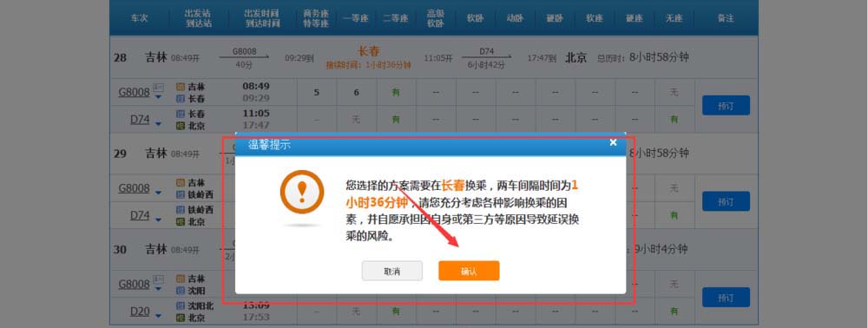The image size is (868, 328).
Task: Open train D20 link
Action: (x=140, y=312)
